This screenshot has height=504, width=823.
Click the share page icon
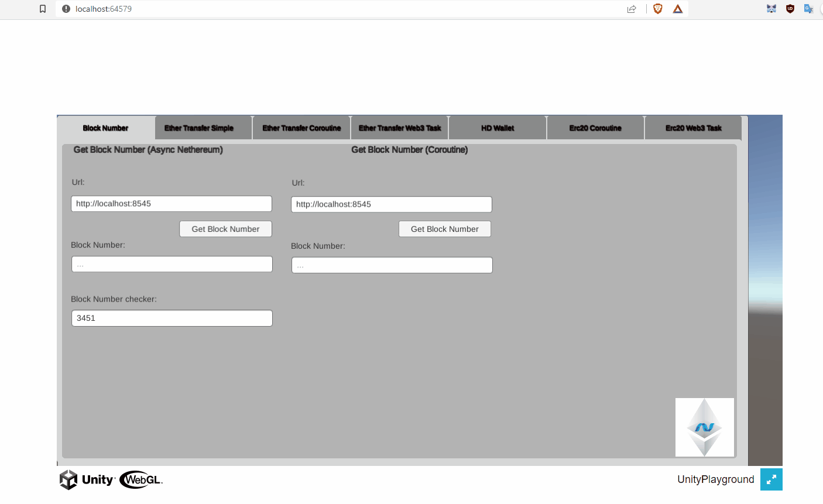(632, 9)
